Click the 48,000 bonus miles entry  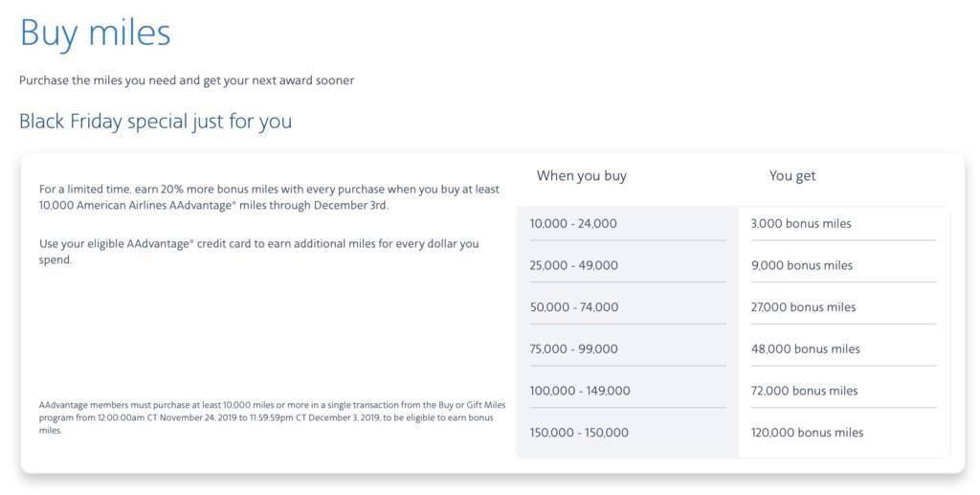tap(806, 349)
